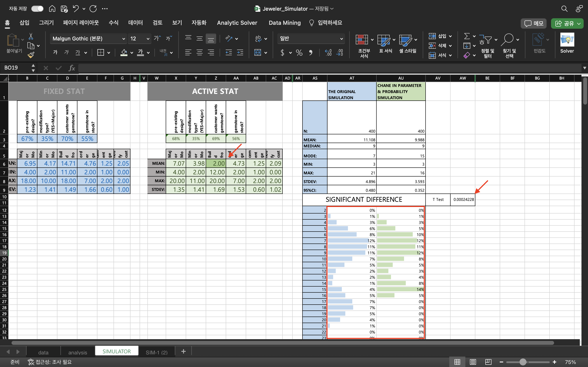Click the Redo icon

pyautogui.click(x=93, y=9)
